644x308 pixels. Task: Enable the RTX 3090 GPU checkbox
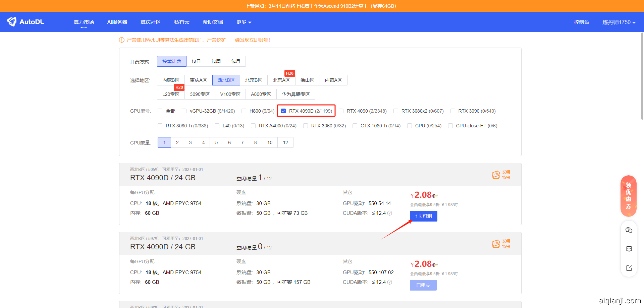pyautogui.click(x=453, y=111)
